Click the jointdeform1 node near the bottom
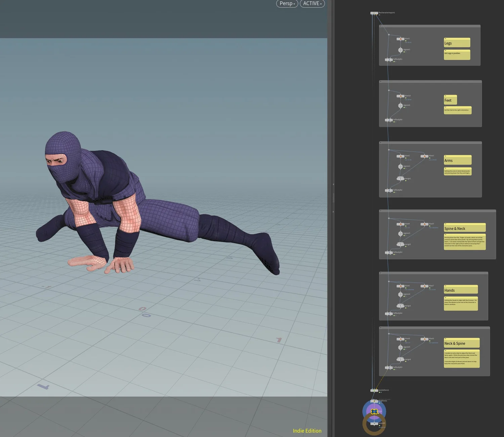The height and width of the screenshot is (437, 504). point(374,390)
